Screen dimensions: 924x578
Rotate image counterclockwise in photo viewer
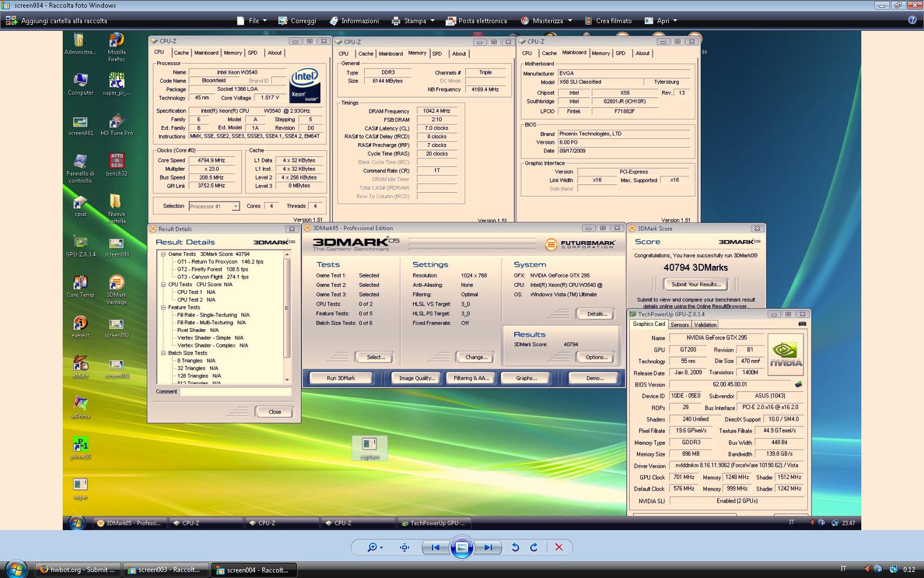tap(515, 547)
